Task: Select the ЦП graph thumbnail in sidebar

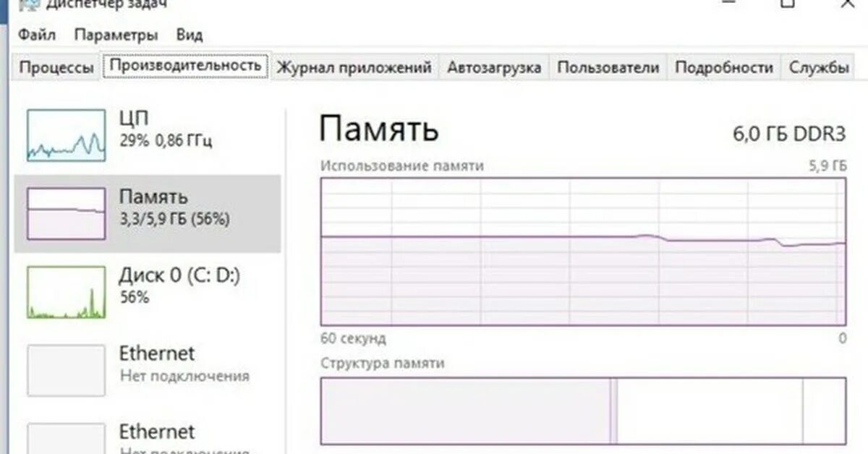Action: click(65, 134)
